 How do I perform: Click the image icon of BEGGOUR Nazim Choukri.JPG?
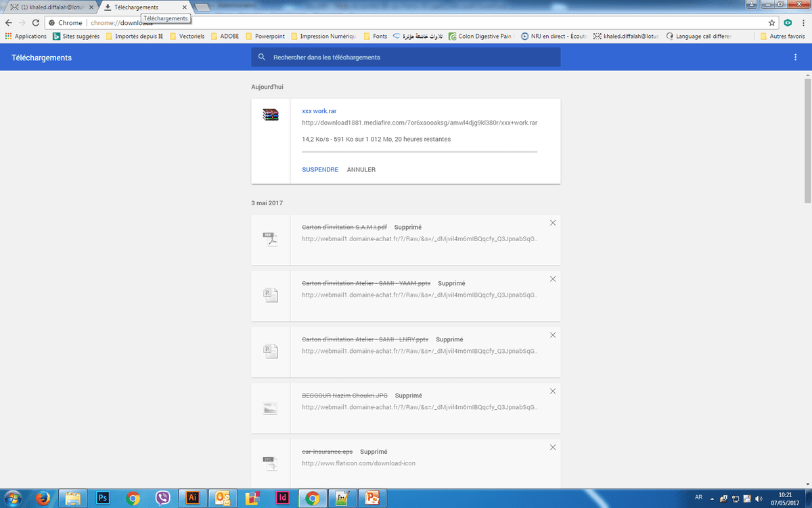pyautogui.click(x=271, y=408)
